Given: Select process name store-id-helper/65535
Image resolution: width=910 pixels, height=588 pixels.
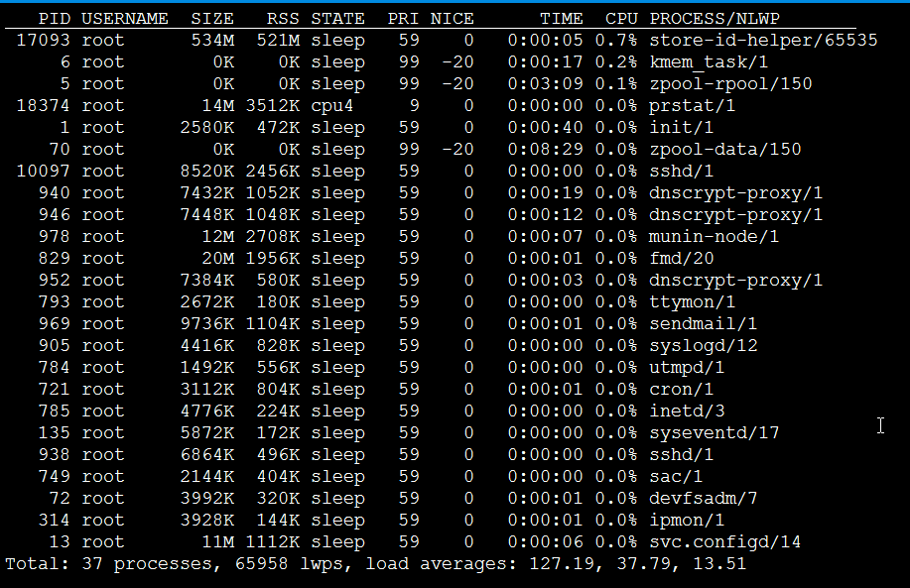Looking at the screenshot, I should (x=764, y=40).
